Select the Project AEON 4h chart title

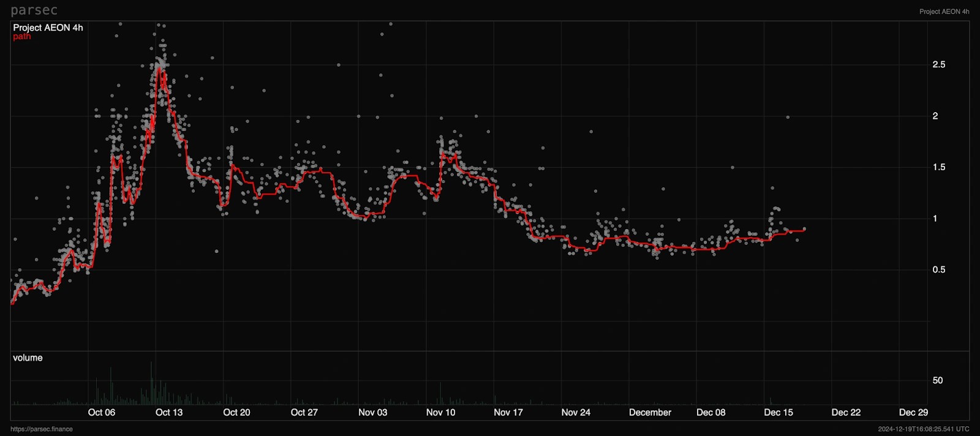[x=48, y=28]
